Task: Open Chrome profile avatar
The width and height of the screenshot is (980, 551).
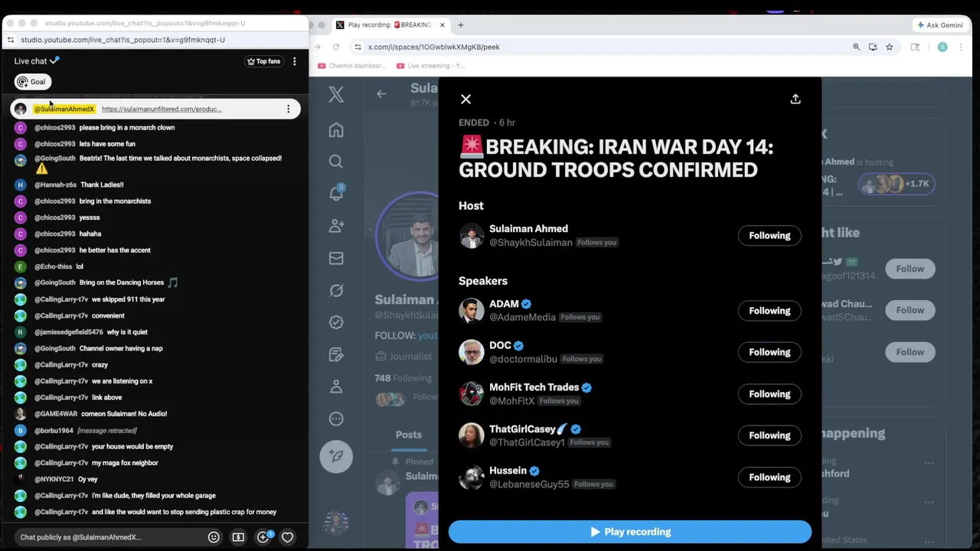Action: pyautogui.click(x=942, y=47)
